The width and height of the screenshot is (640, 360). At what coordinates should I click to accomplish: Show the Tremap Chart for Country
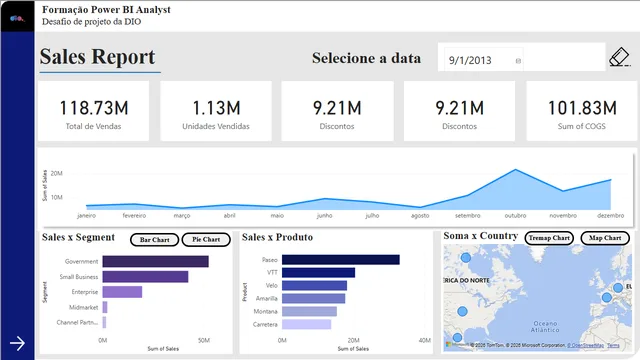(x=549, y=238)
